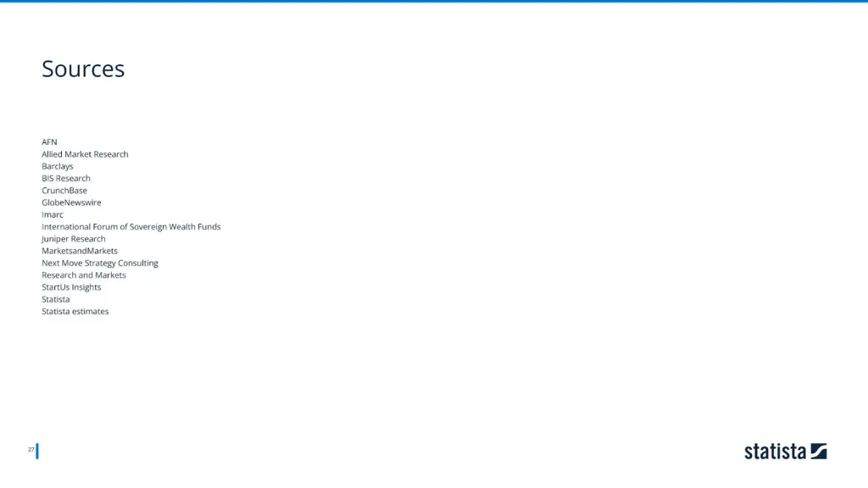This screenshot has width=868, height=488.
Task: Click the Statista logo icon mark
Action: pos(818,451)
